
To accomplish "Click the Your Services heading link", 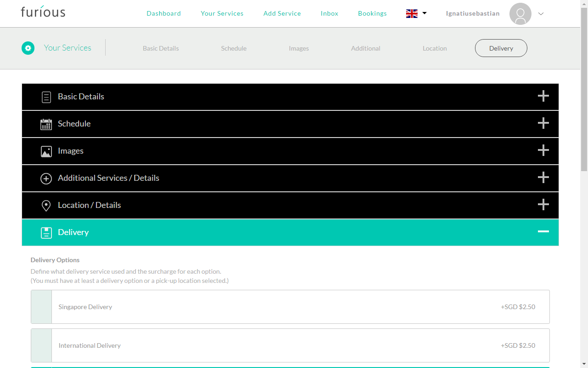I will (68, 48).
